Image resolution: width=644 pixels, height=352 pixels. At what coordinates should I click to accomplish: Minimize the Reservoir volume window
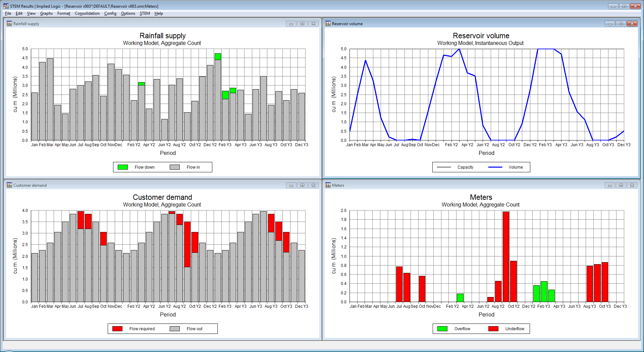(x=610, y=24)
